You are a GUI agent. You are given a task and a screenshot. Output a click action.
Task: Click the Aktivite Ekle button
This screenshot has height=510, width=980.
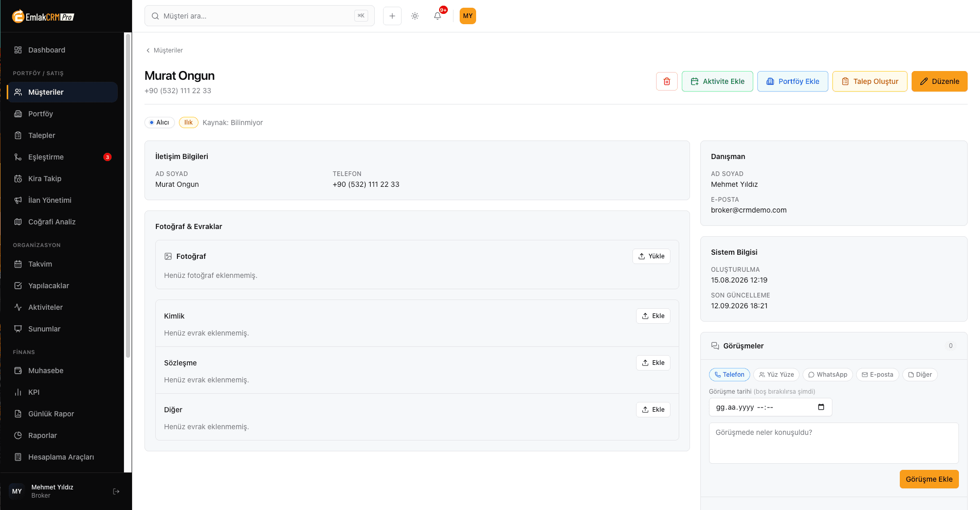[717, 81]
